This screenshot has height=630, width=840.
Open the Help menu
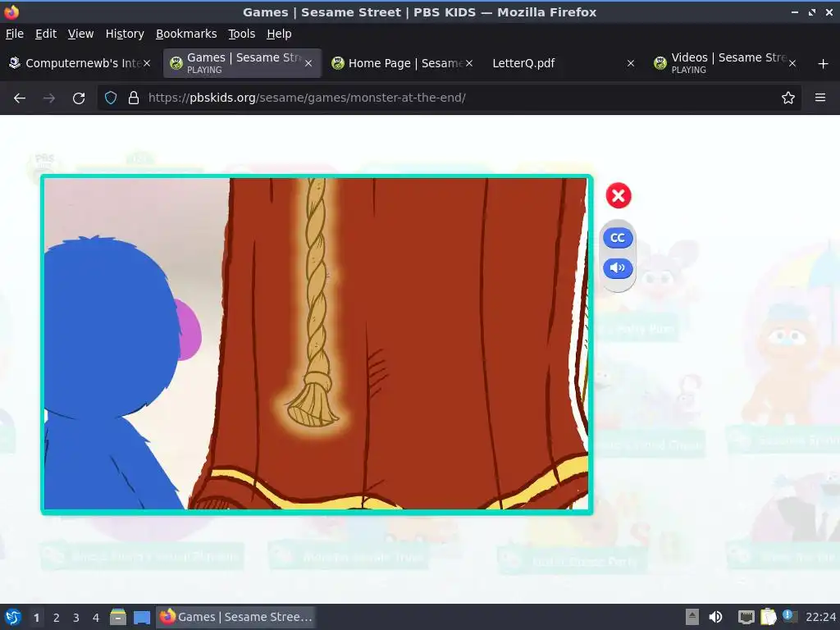coord(279,34)
